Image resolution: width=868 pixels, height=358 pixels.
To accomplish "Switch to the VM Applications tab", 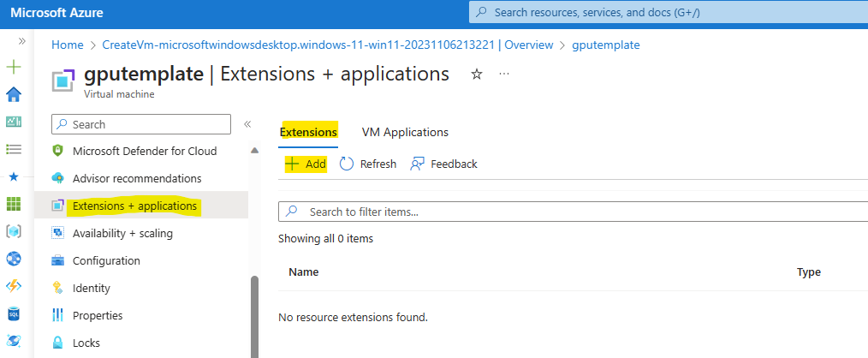I will point(405,133).
